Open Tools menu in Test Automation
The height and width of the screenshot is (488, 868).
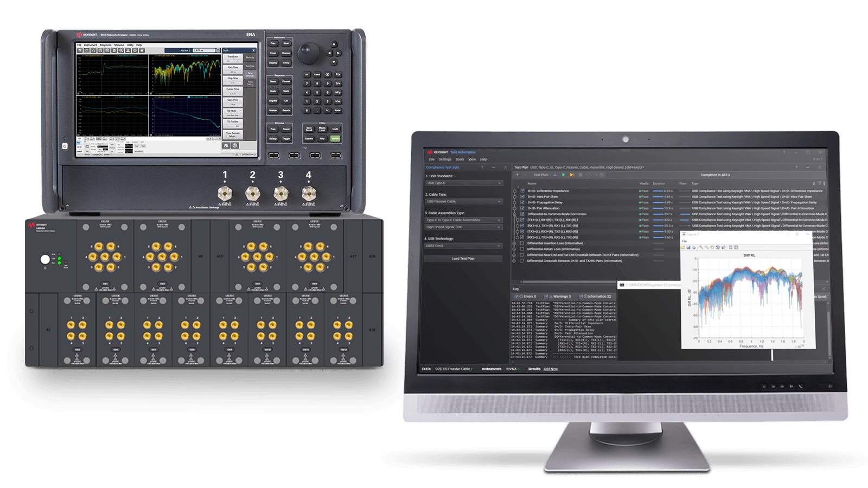pos(459,159)
